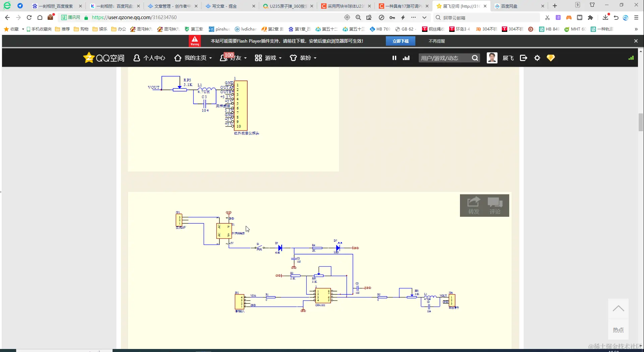Viewport: 644px width, 352px height.
Task: Click the vertical page scrollbar thumb
Action: 641,122
